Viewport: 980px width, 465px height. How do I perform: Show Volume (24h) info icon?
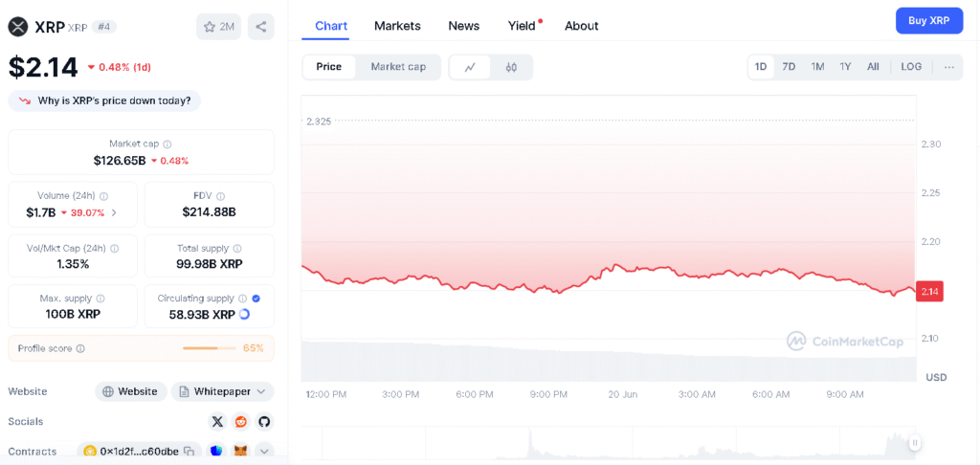[x=103, y=195]
